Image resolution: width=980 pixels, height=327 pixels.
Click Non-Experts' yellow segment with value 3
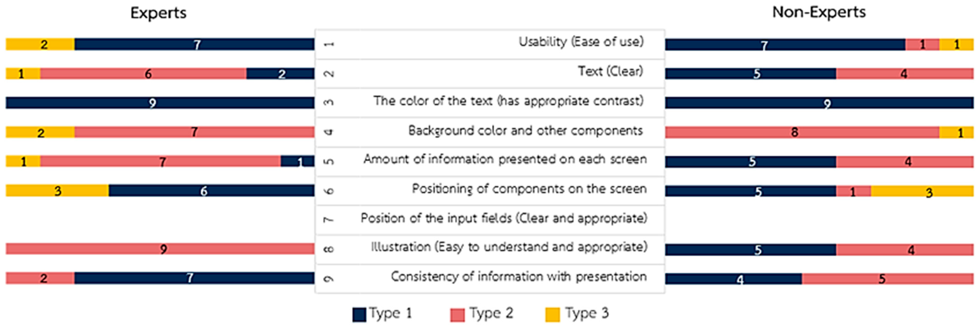pos(922,191)
